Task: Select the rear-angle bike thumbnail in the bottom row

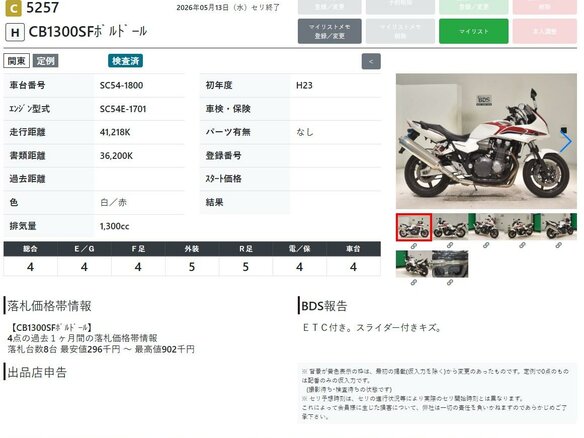Action: click(x=414, y=264)
